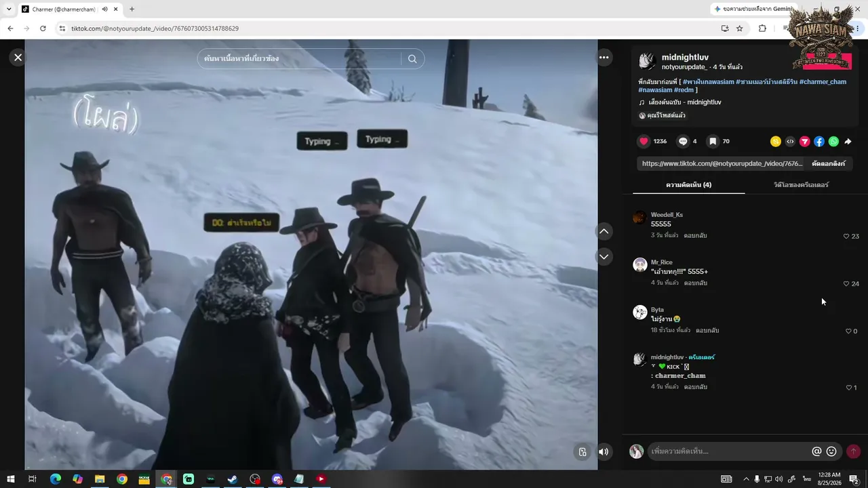Open the Chrome extensions puzzle icon
Image resolution: width=868 pixels, height=488 pixels.
coord(762,28)
